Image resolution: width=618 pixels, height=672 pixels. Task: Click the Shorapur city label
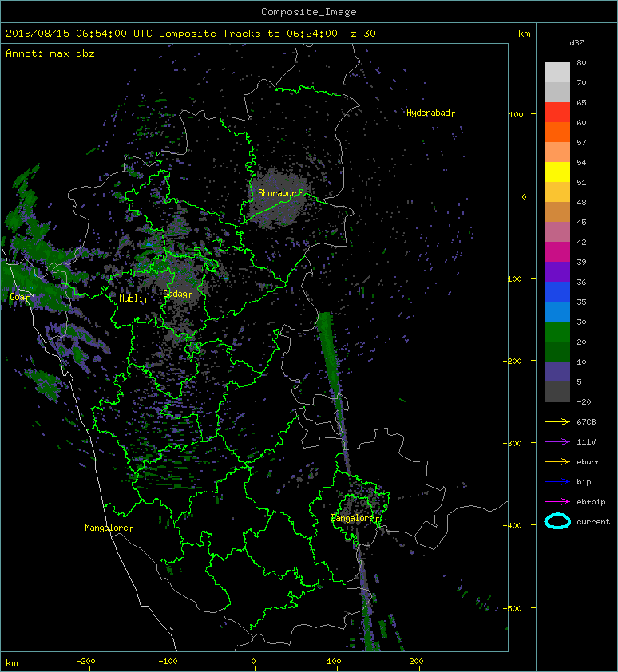point(280,193)
